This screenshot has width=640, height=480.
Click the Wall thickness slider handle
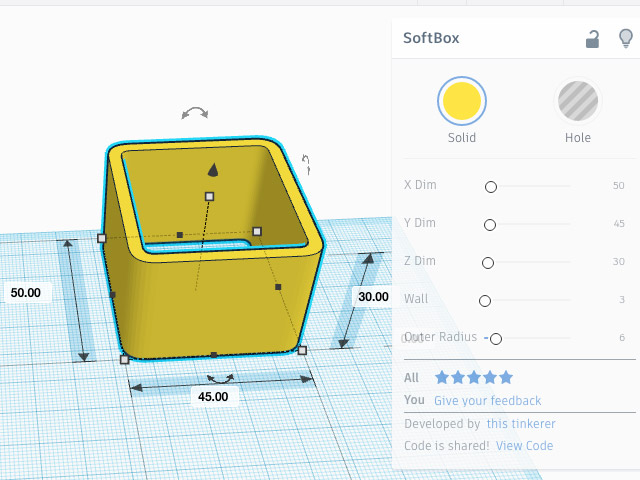click(x=485, y=301)
